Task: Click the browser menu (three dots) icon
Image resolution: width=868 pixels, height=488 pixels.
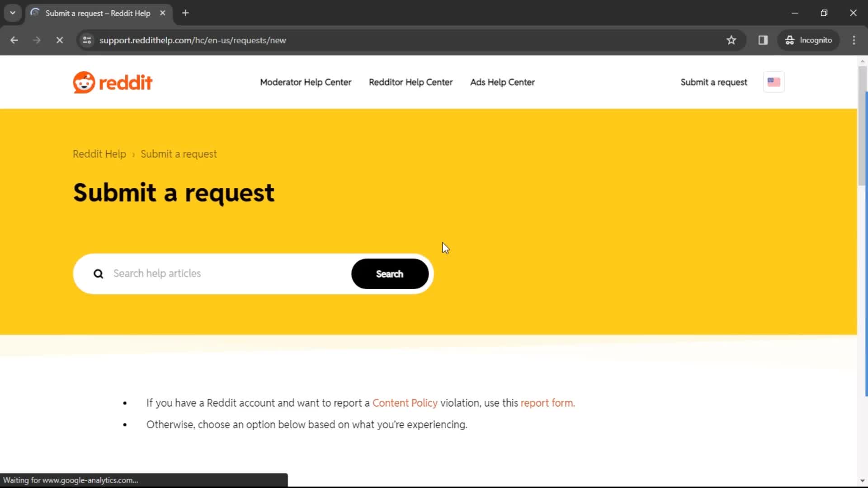Action: click(x=855, y=40)
